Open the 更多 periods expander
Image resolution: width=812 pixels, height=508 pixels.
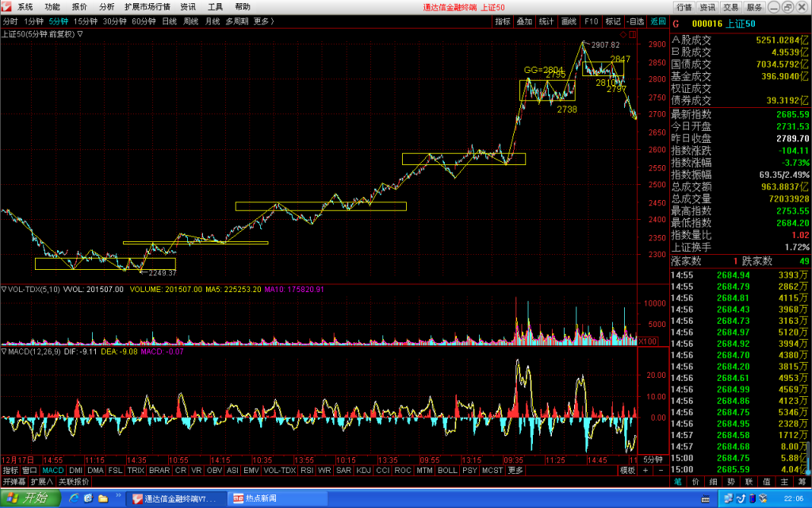click(x=263, y=21)
